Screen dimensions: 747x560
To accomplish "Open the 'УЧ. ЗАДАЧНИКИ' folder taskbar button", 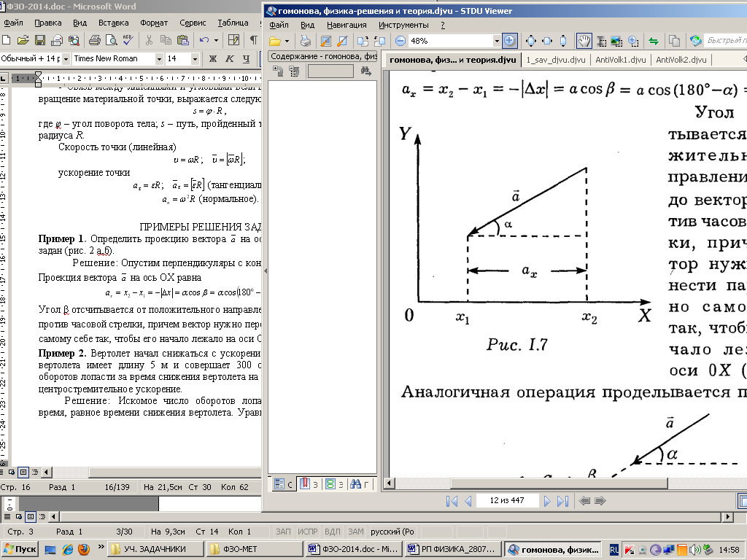I will (155, 550).
